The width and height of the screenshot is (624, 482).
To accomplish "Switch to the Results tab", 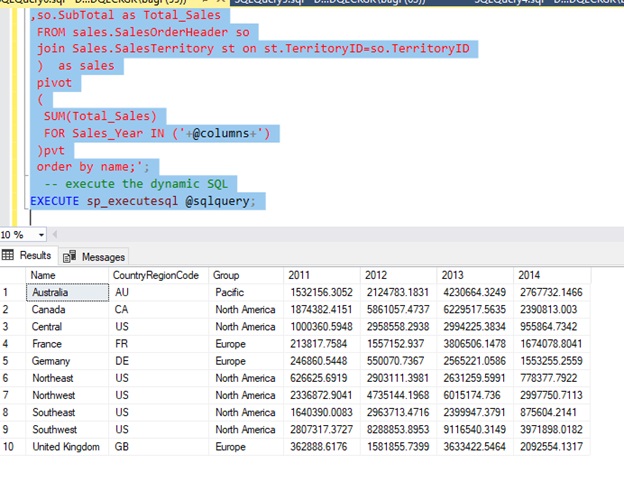I will coord(28,256).
